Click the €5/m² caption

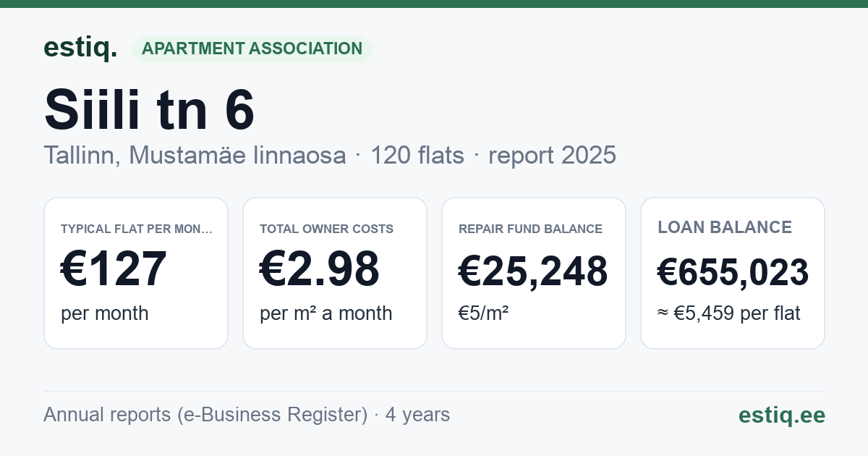tap(483, 313)
